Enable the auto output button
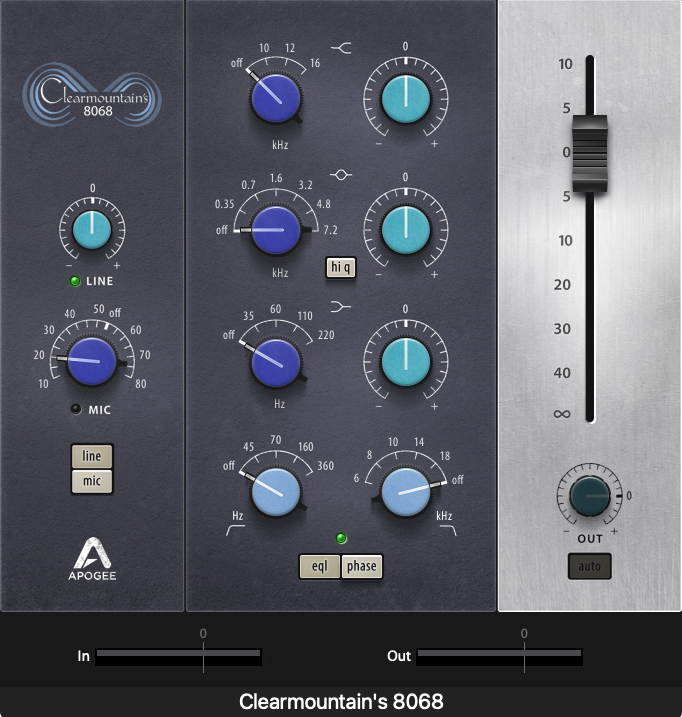Image resolution: width=682 pixels, height=717 pixels. 589,567
